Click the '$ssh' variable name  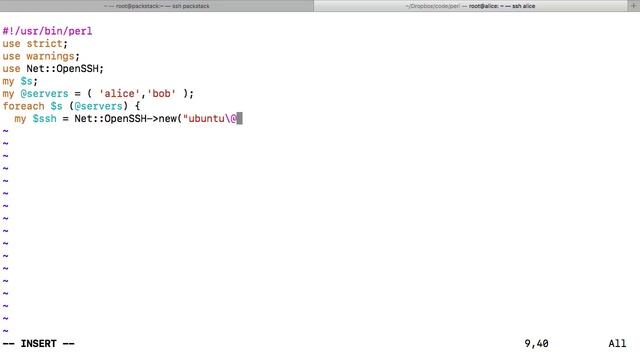point(44,119)
